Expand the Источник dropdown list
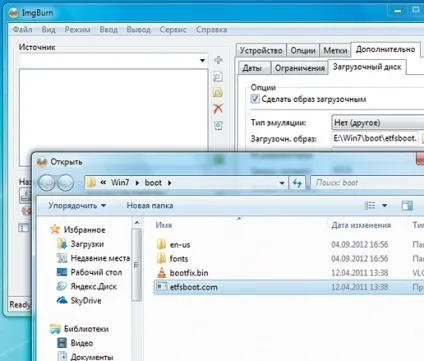This screenshot has height=361, width=424. point(202,60)
